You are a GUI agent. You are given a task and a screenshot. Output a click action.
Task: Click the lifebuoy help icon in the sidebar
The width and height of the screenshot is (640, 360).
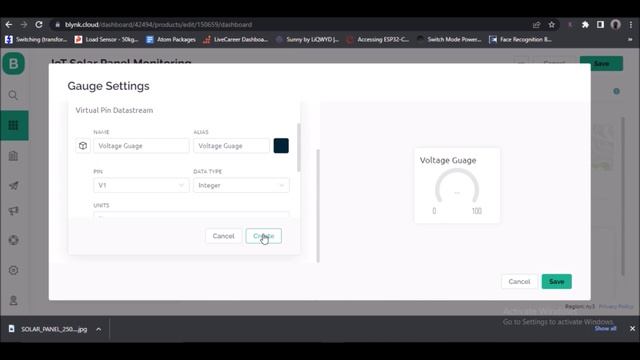(13, 240)
